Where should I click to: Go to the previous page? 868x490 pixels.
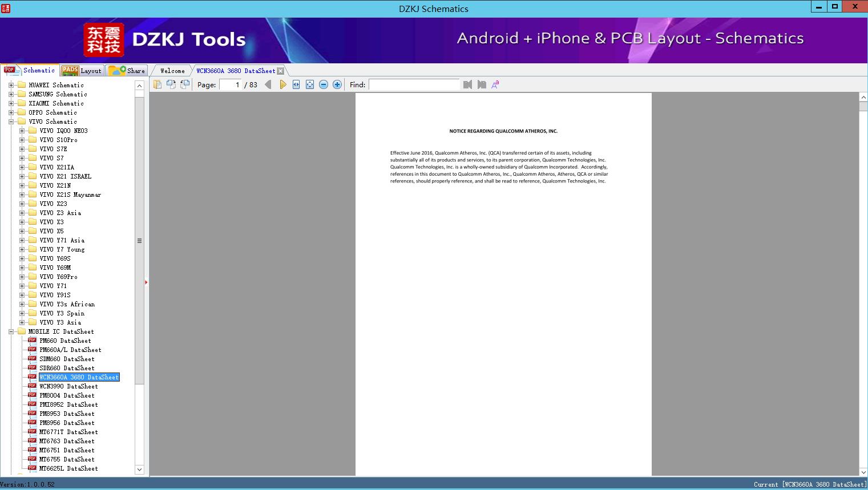pyautogui.click(x=268, y=84)
